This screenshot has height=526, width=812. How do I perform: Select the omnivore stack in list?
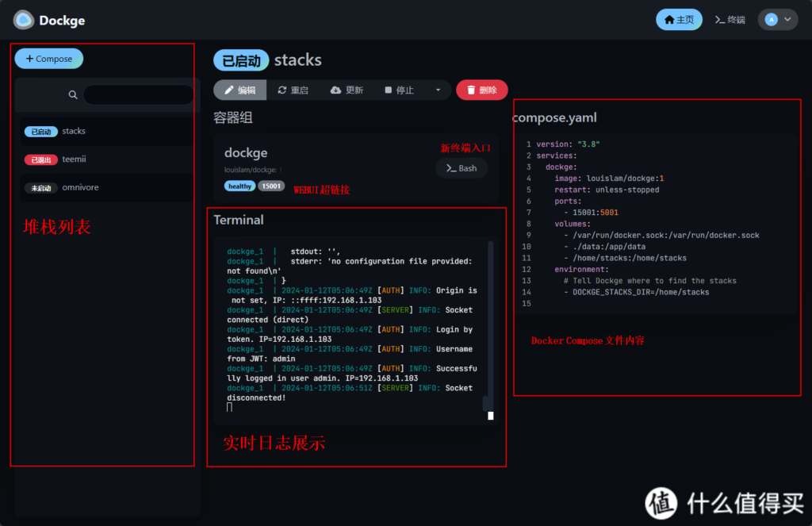[80, 188]
